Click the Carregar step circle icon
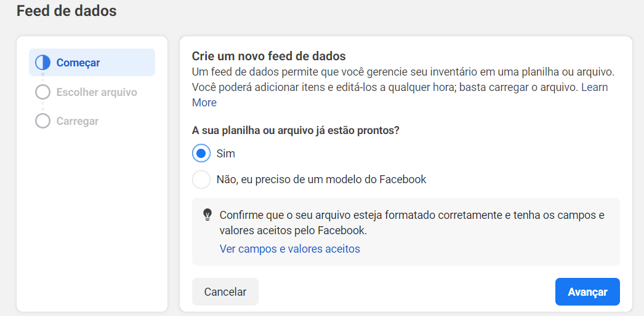Image resolution: width=644 pixels, height=316 pixels. click(x=42, y=121)
